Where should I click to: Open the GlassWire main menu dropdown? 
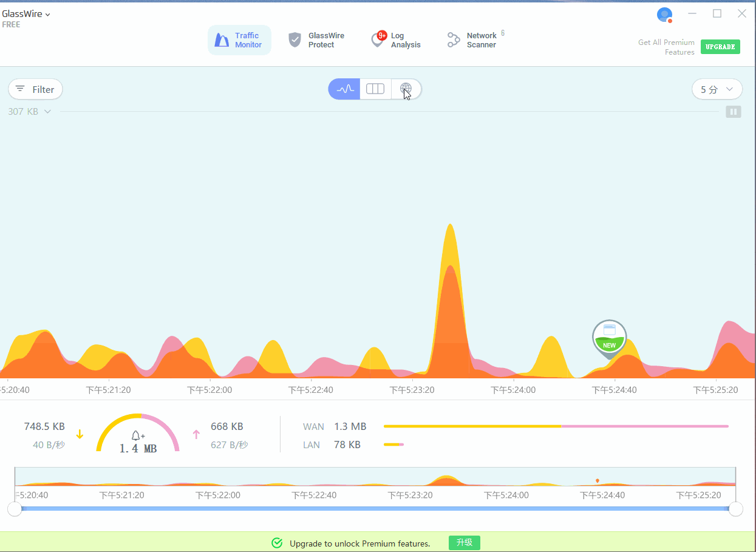[26, 14]
